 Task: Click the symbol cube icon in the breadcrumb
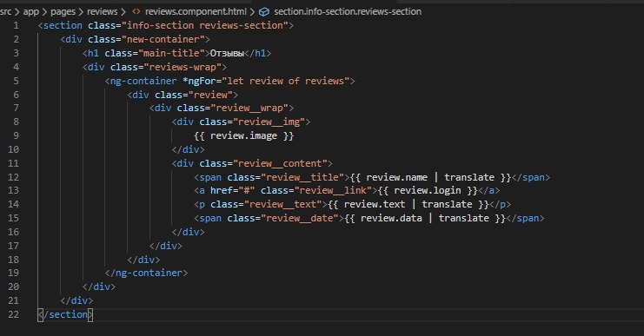click(264, 12)
